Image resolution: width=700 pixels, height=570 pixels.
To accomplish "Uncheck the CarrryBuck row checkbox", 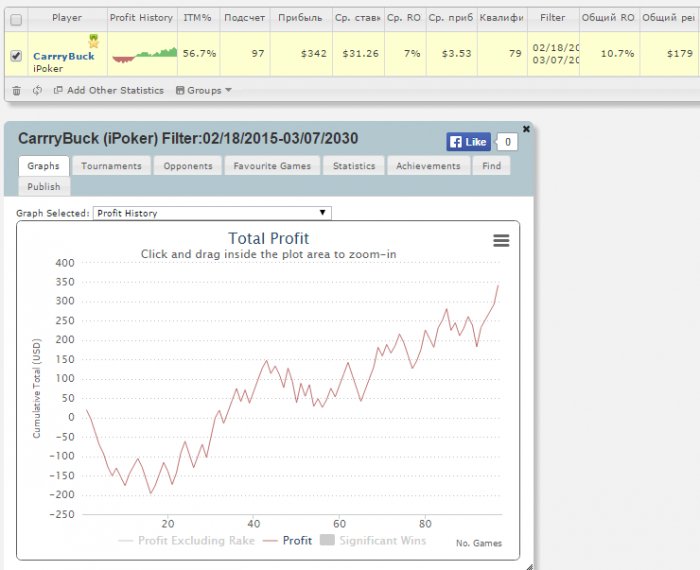I will point(15,56).
